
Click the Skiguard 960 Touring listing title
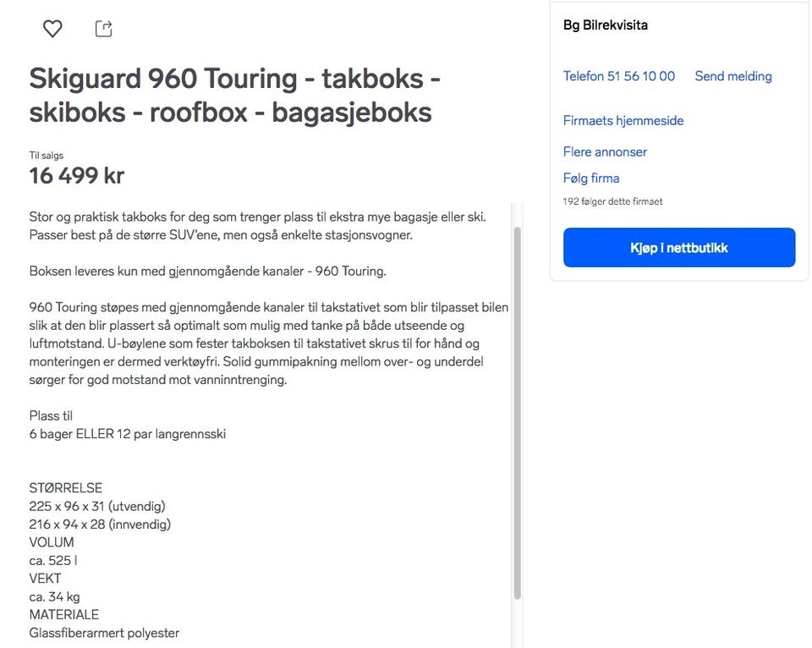(x=234, y=95)
